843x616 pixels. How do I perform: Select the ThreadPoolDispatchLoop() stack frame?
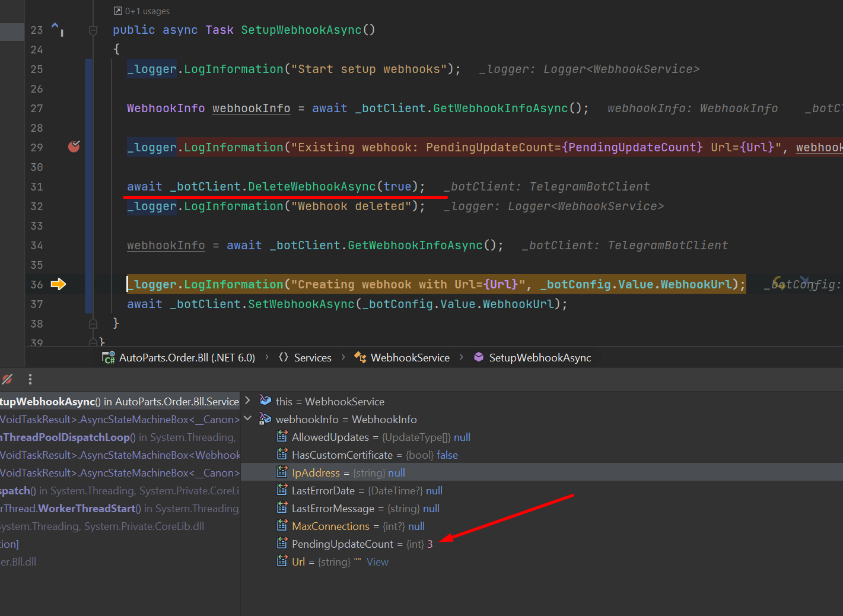pos(120,437)
